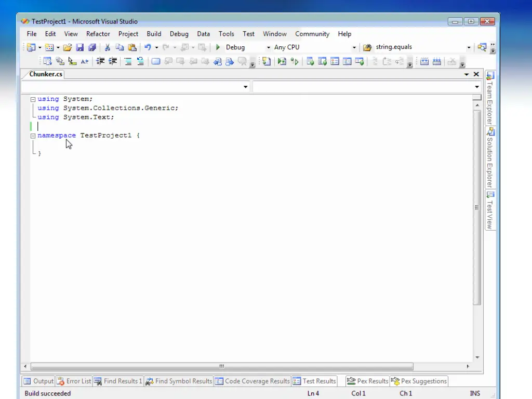Switch to the Output tab
The image size is (532, 399).
tap(38, 381)
